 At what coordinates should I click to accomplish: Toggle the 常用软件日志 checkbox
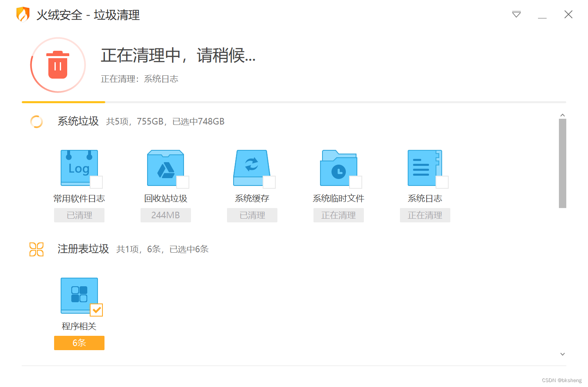click(x=96, y=182)
